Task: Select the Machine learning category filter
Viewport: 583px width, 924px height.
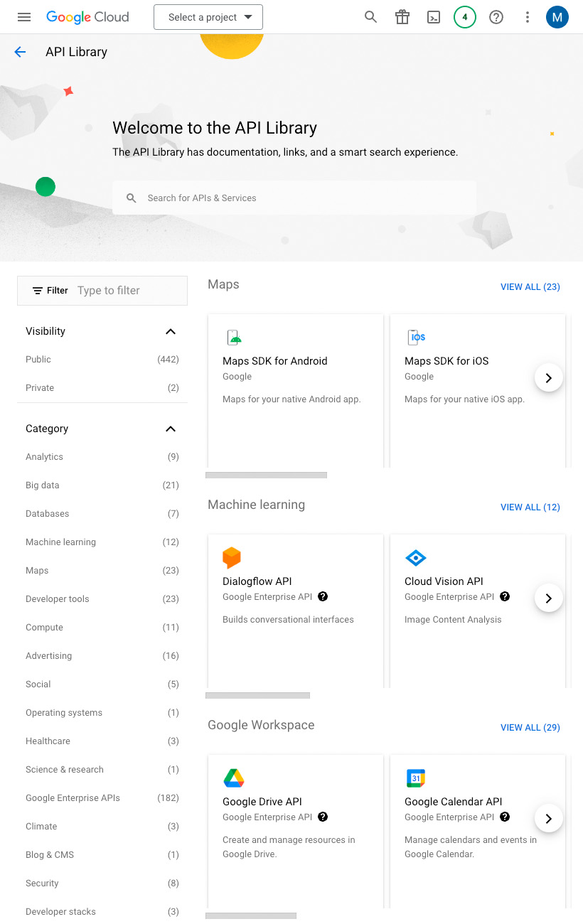Action: pos(102,542)
